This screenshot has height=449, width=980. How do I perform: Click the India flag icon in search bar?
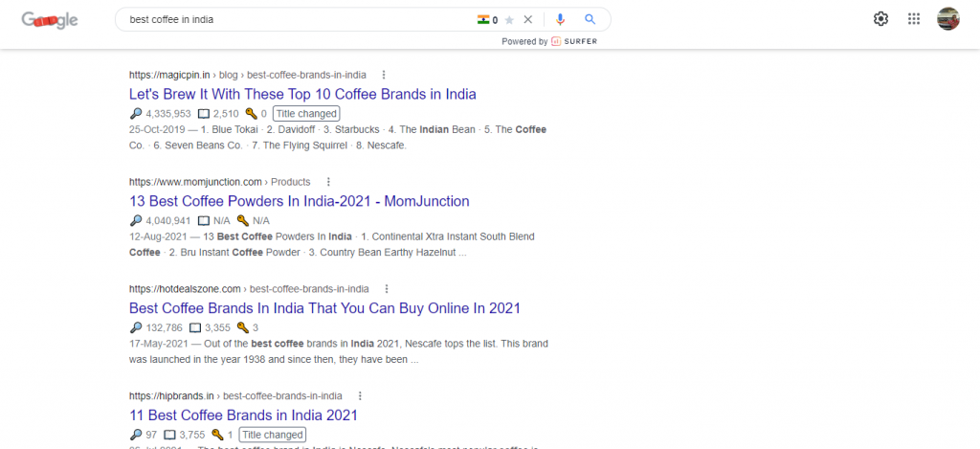pos(483,19)
